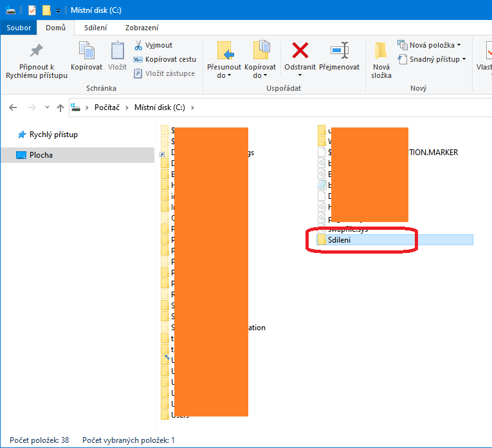Click the new folder icon in title bar

coord(46,10)
